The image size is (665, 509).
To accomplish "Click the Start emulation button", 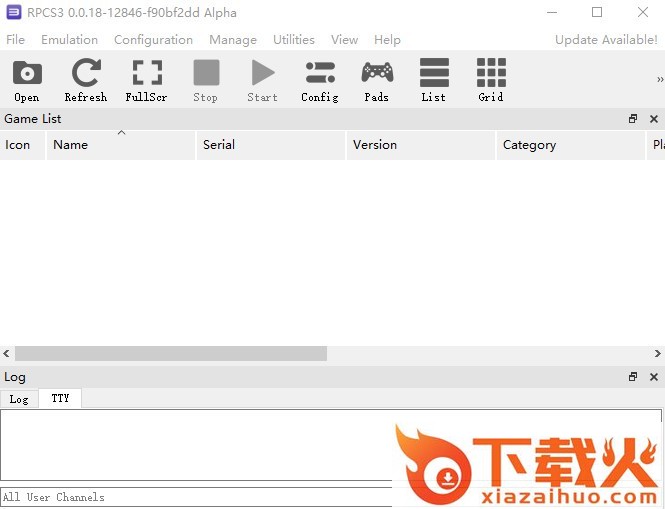I will [x=263, y=81].
